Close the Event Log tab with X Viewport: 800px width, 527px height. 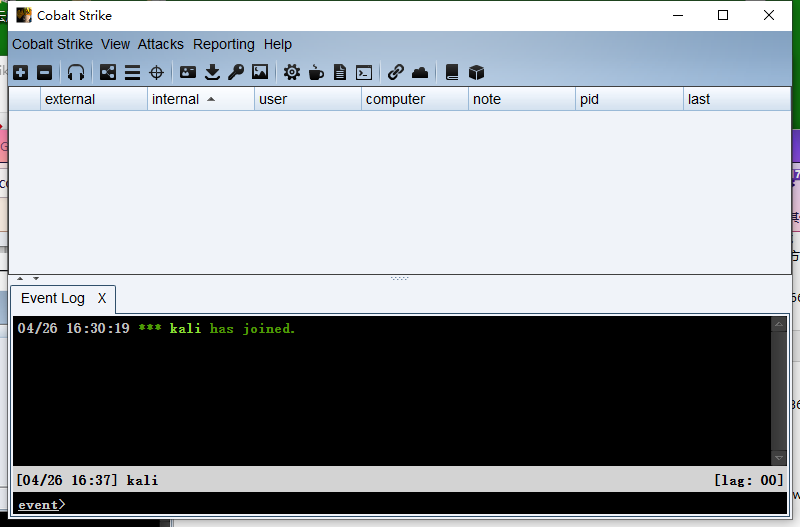click(102, 298)
